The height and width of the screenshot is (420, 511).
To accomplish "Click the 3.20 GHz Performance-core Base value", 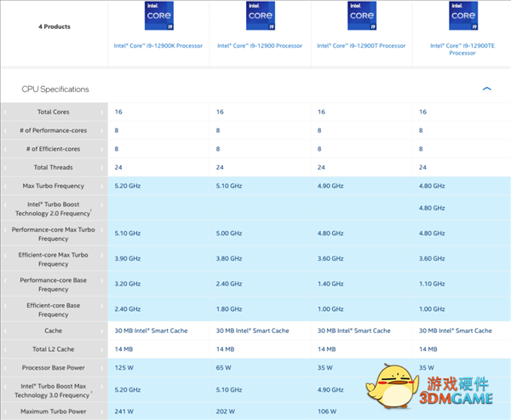I will pyautogui.click(x=128, y=284).
